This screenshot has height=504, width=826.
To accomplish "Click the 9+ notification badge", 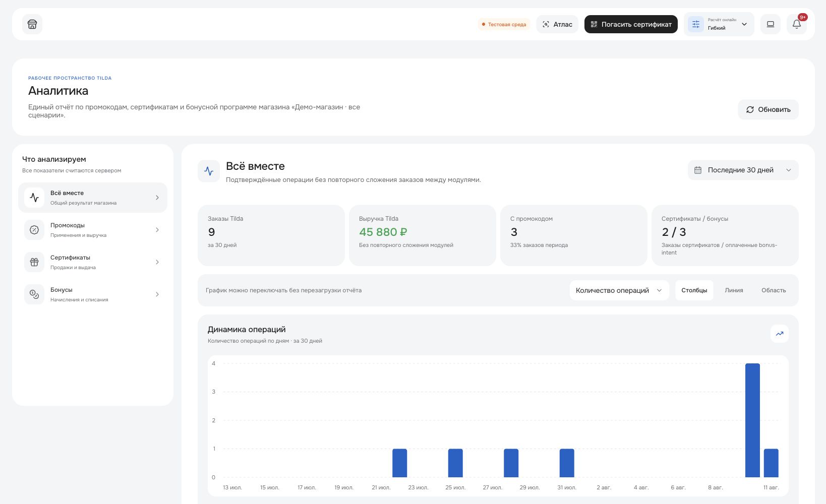I will click(803, 17).
